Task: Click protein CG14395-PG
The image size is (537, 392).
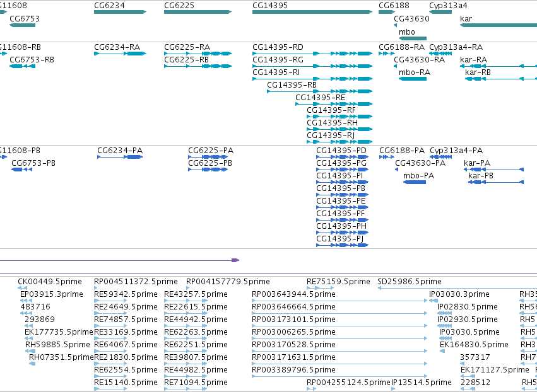Action: click(341, 163)
